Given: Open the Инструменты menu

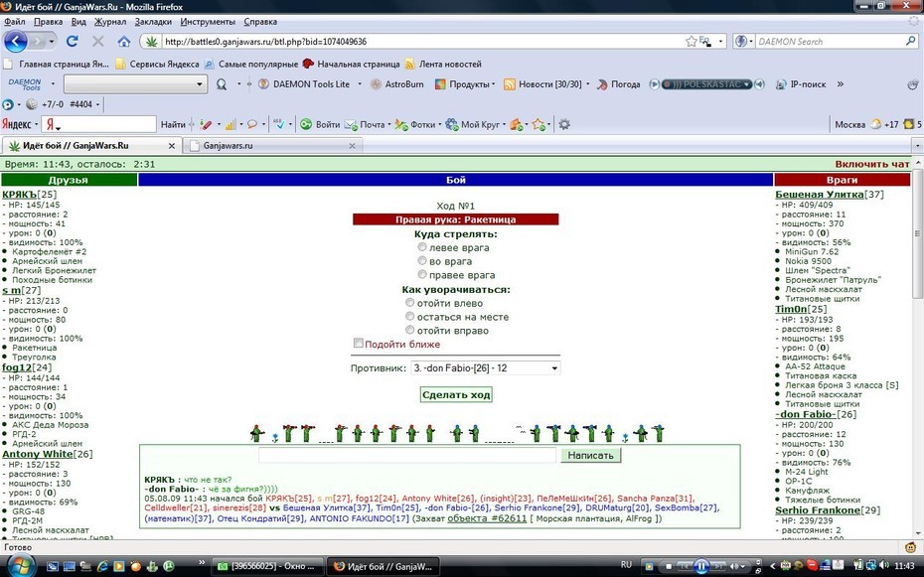Looking at the screenshot, I should pos(208,22).
